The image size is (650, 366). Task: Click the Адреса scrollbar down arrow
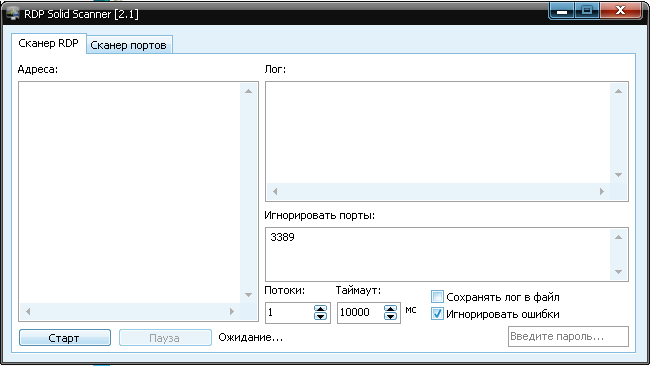248,295
